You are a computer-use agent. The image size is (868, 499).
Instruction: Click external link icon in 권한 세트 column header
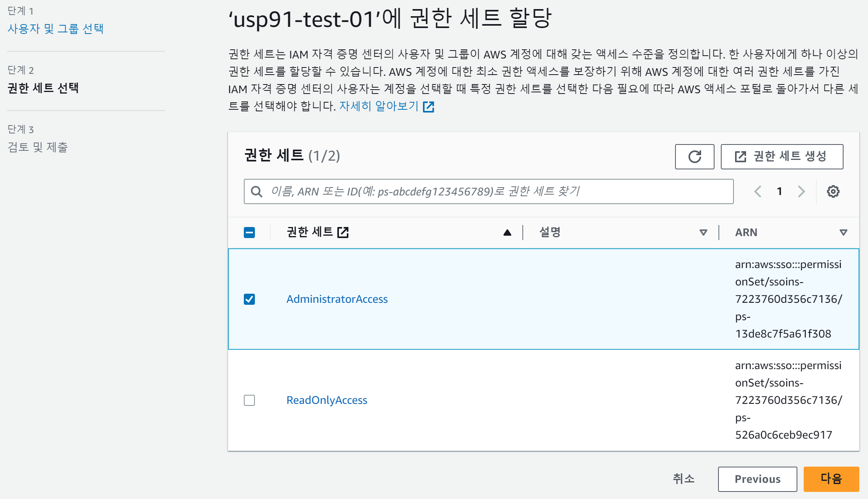(x=343, y=232)
